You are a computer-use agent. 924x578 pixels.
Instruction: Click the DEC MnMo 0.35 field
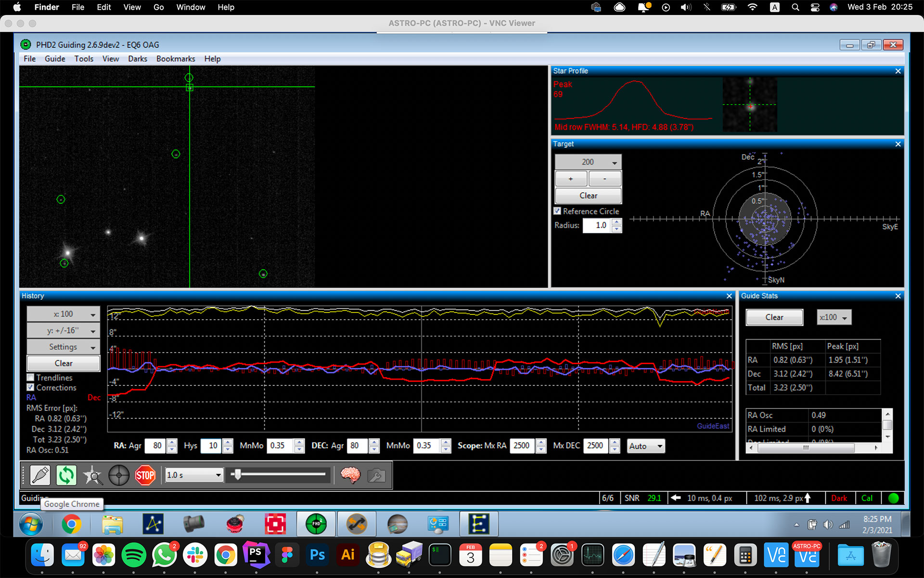(x=427, y=446)
